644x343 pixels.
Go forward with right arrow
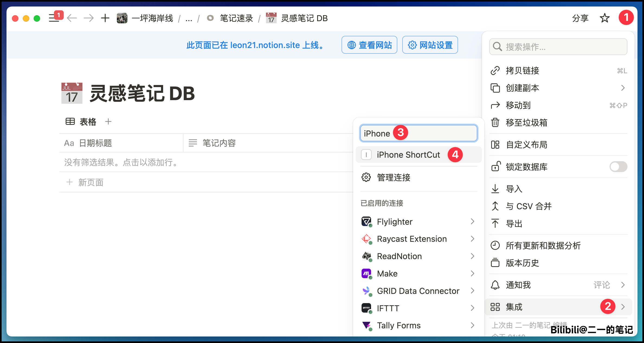point(89,18)
